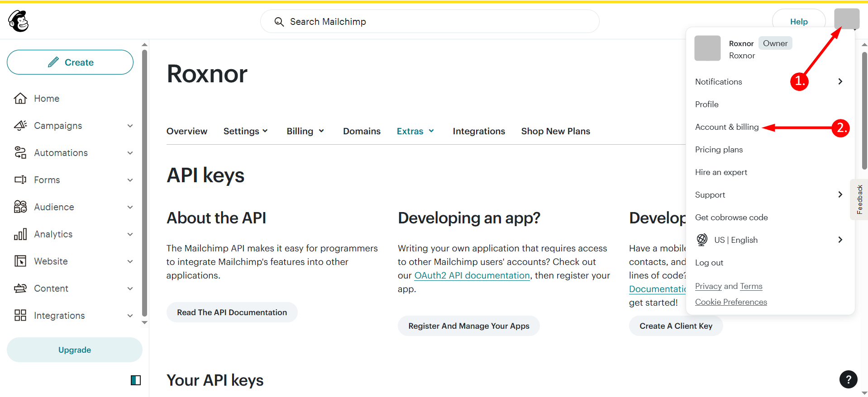The image size is (868, 397).
Task: Click the Campaigns megaphone icon
Action: tap(20, 126)
